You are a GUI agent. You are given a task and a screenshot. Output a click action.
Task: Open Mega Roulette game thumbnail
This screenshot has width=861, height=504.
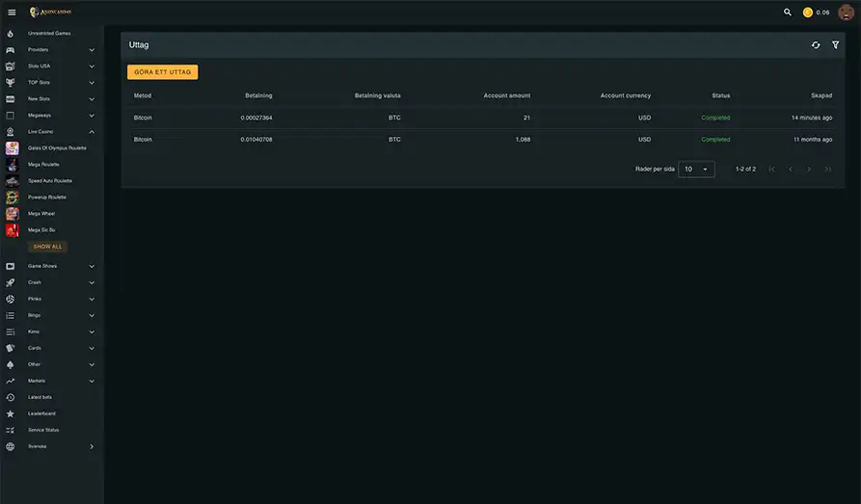click(x=13, y=165)
